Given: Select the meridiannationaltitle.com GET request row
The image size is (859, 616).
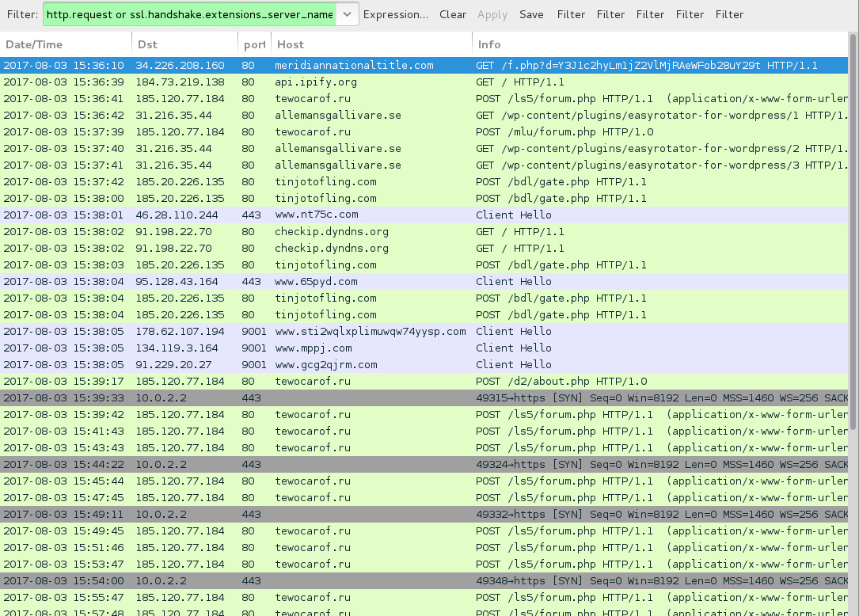Looking at the screenshot, I should (x=424, y=65).
